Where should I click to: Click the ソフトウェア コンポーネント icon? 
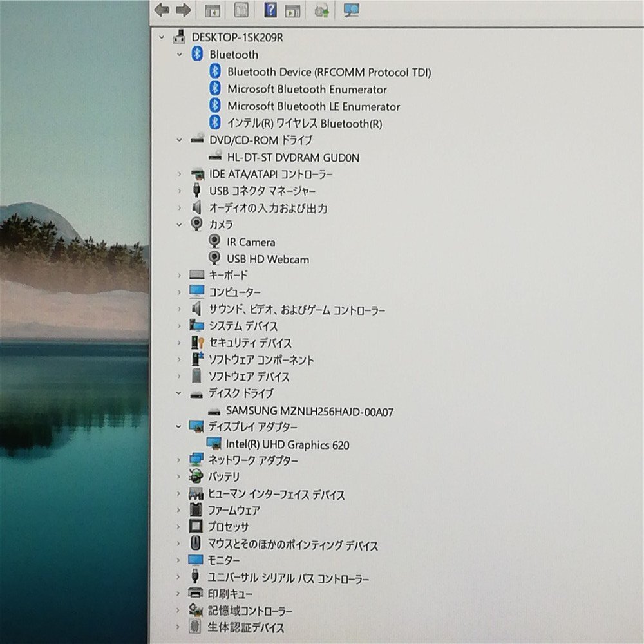[x=197, y=359]
